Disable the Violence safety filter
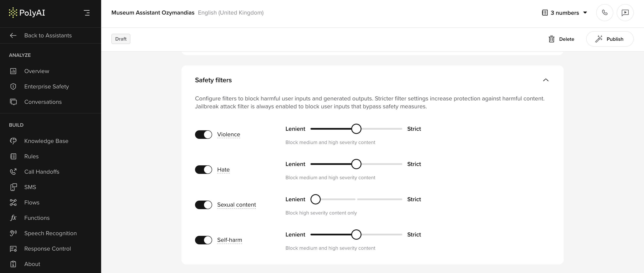The image size is (644, 273). (204, 134)
